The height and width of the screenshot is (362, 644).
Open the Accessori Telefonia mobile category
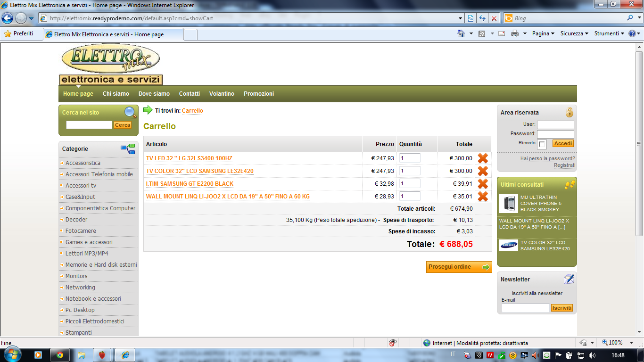pos(99,174)
